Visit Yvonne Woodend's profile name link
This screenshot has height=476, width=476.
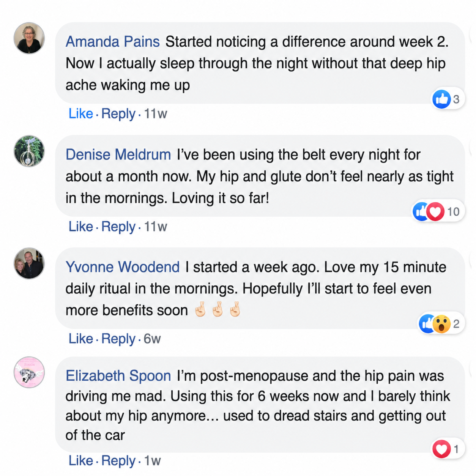click(123, 267)
